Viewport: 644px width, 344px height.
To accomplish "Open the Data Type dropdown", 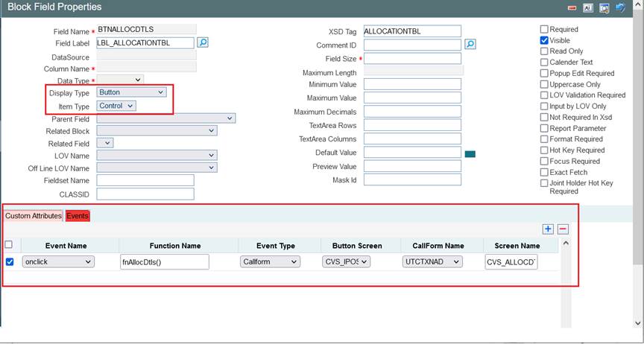I will (120, 80).
